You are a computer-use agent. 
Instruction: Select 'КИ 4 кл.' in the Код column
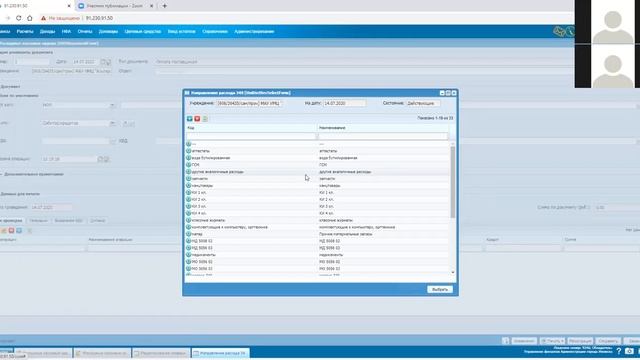[199, 213]
